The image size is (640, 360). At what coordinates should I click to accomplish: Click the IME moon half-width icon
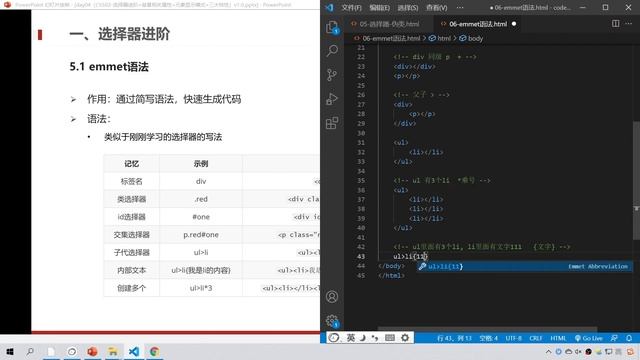coord(362,338)
